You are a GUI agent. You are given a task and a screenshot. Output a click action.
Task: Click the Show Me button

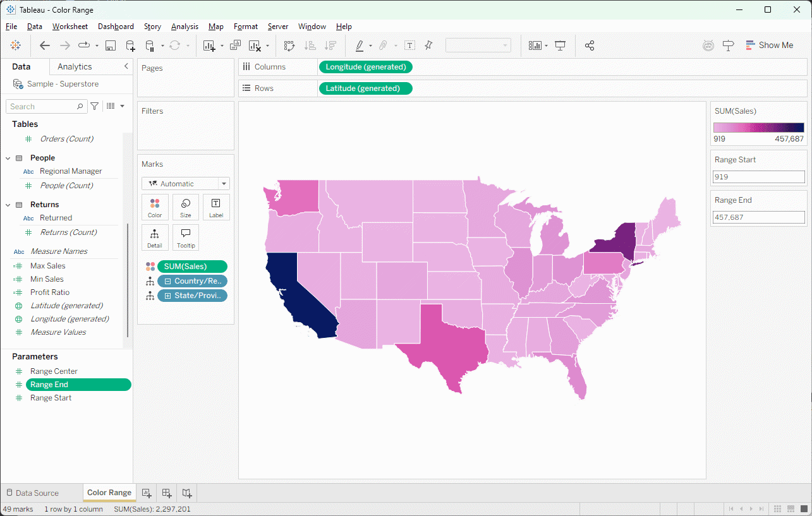[769, 45]
